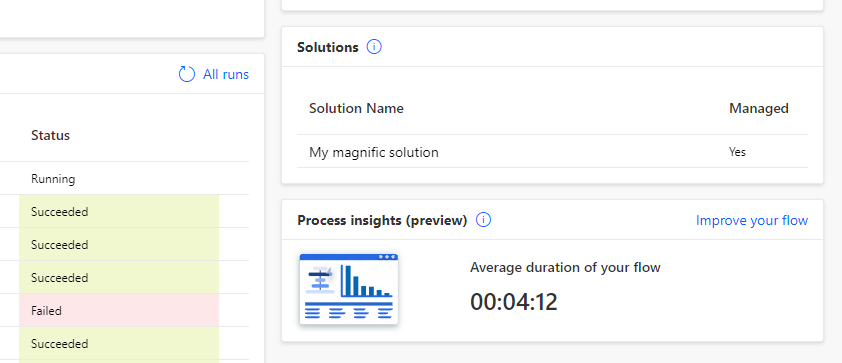Click the process insights chart thumbnail

pos(349,289)
